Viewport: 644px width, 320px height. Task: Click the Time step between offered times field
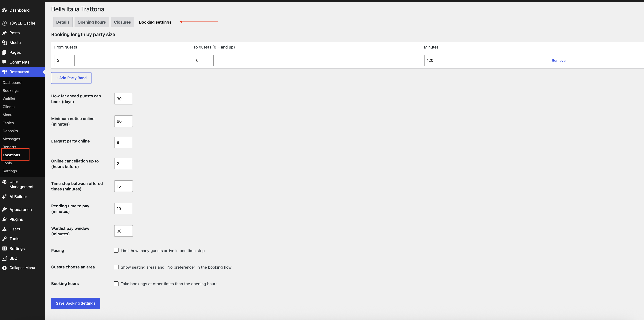[123, 186]
